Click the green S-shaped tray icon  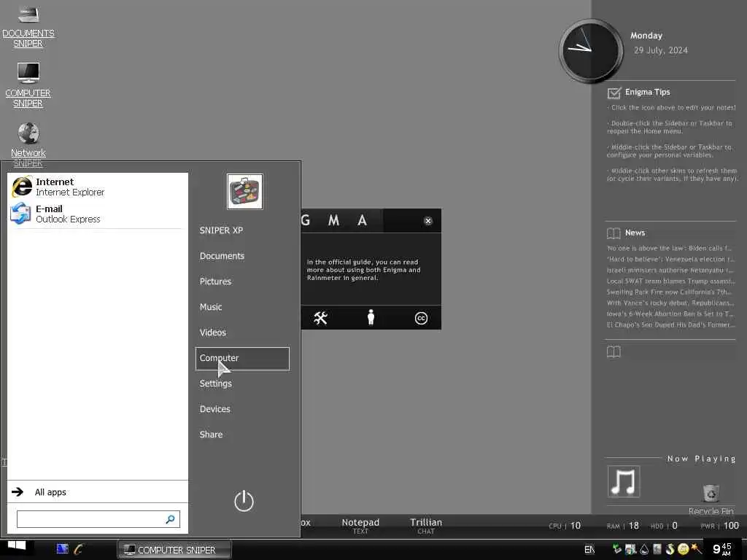tap(670, 549)
